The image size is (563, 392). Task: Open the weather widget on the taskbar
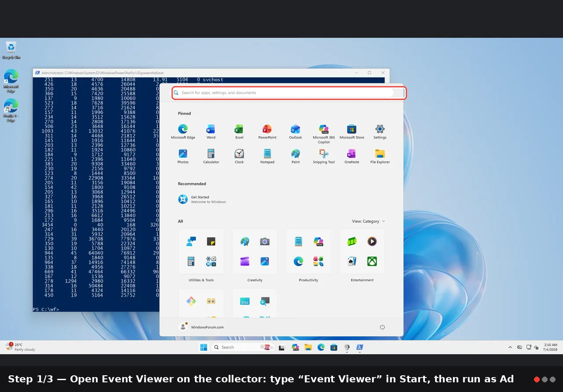pyautogui.click(x=20, y=347)
